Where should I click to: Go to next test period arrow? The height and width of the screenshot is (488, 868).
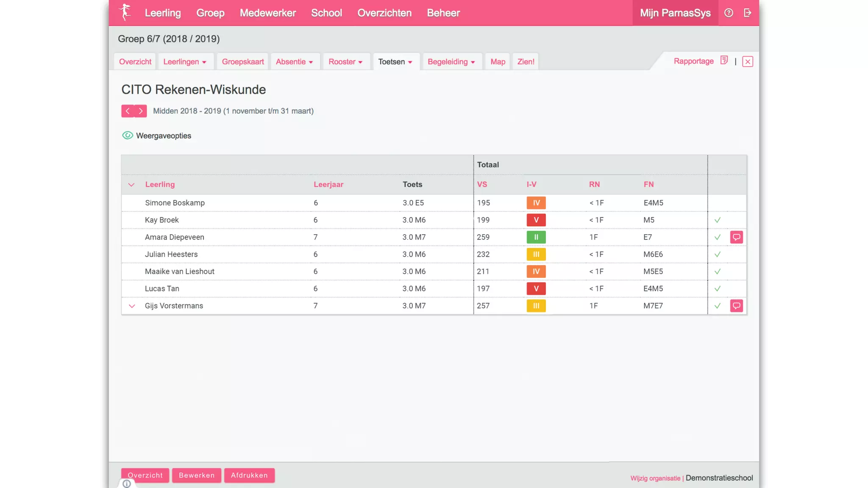point(141,111)
